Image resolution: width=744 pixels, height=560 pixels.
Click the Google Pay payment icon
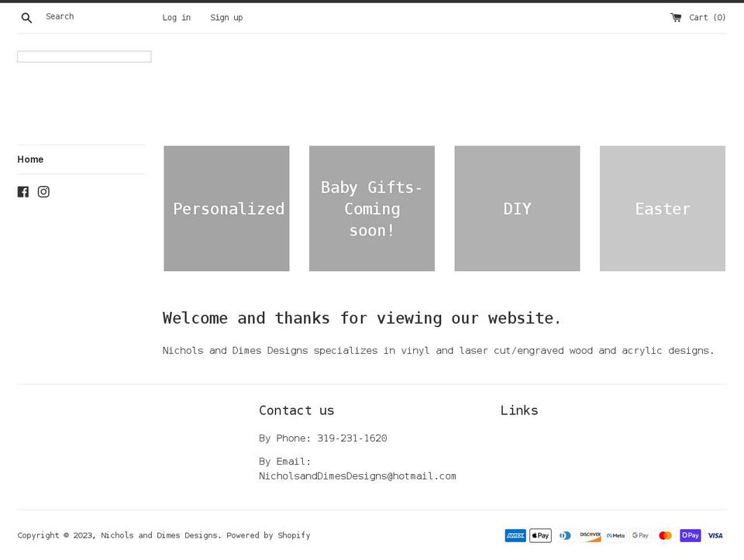pyautogui.click(x=640, y=535)
